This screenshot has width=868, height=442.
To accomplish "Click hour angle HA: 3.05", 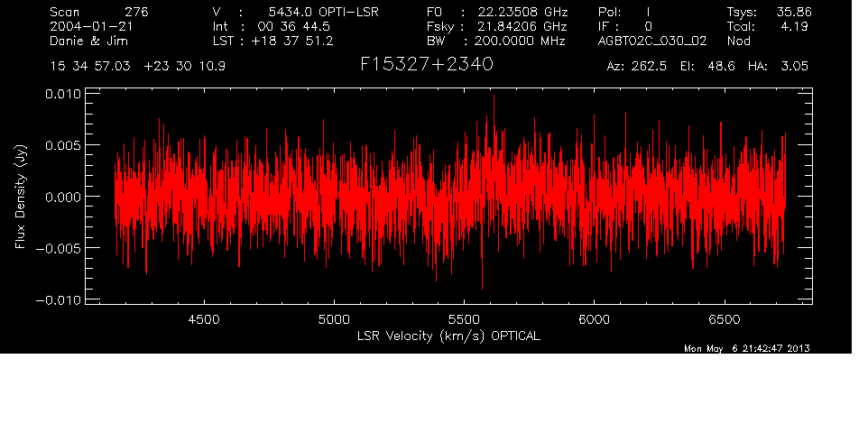I will click(778, 67).
